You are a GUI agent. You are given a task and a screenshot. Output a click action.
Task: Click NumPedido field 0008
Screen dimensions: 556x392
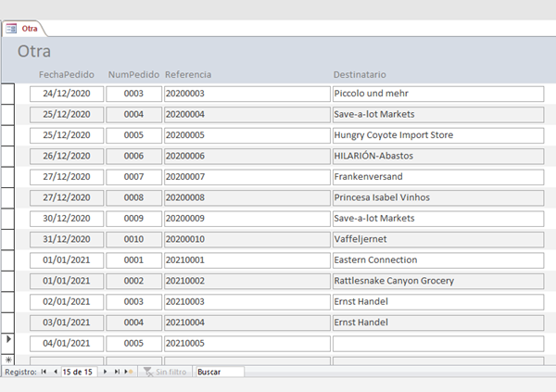133,198
